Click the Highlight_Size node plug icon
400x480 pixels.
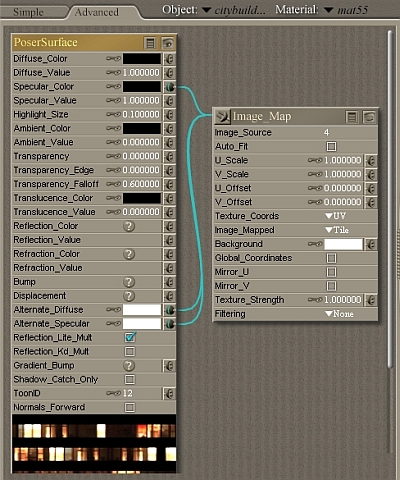click(169, 115)
